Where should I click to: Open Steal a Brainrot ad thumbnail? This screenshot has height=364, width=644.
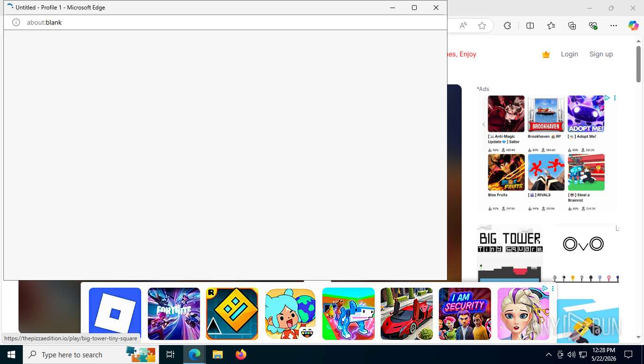pos(586,172)
